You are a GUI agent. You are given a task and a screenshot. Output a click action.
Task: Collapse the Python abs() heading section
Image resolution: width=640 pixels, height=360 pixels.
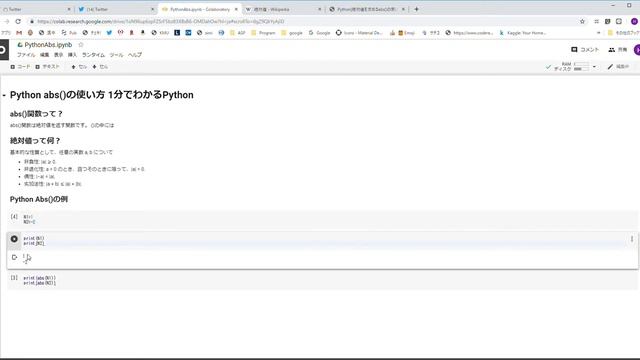4,95
